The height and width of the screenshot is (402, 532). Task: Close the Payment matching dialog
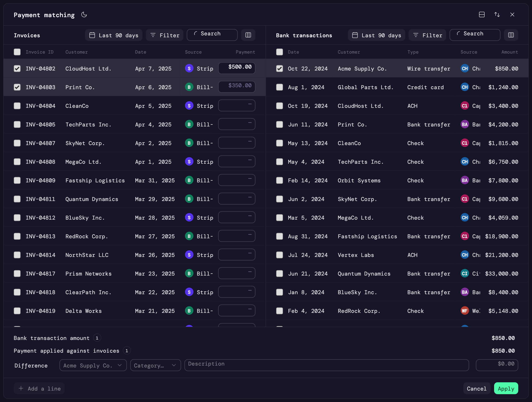[x=512, y=15]
